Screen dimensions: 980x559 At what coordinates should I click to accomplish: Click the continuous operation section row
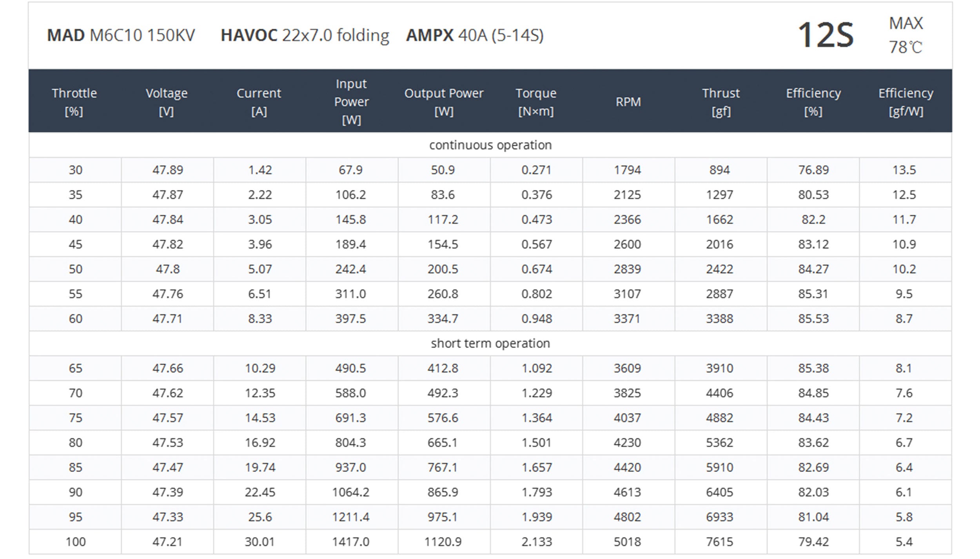[490, 145]
